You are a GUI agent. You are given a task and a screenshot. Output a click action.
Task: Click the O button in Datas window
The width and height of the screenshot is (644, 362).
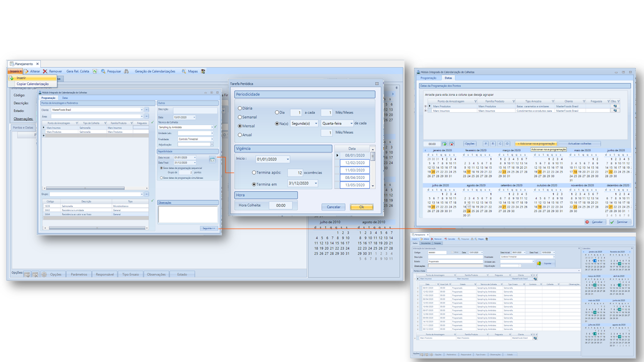tap(507, 144)
